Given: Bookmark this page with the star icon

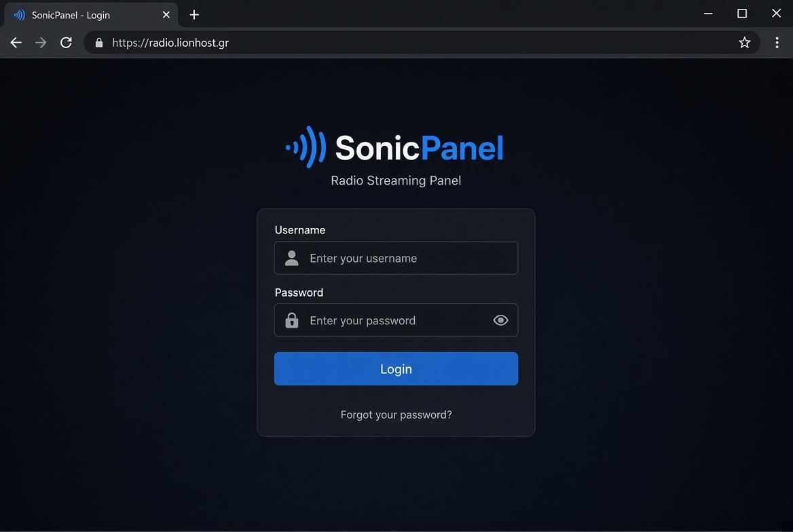Looking at the screenshot, I should pos(744,43).
